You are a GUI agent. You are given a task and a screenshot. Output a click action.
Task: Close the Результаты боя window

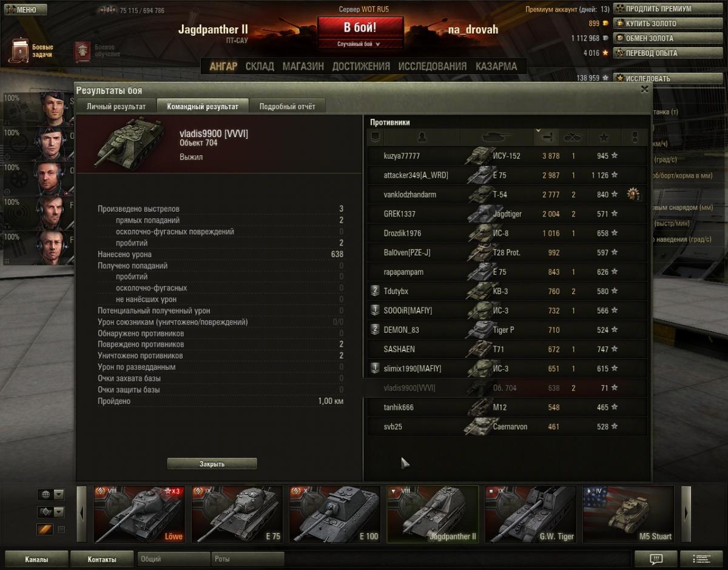pos(644,89)
